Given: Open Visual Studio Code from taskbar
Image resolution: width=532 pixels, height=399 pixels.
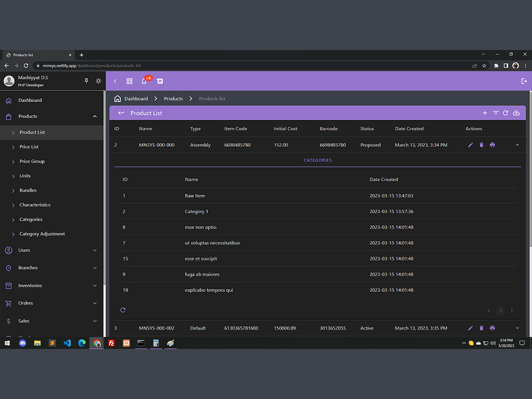Looking at the screenshot, I should click(x=67, y=343).
